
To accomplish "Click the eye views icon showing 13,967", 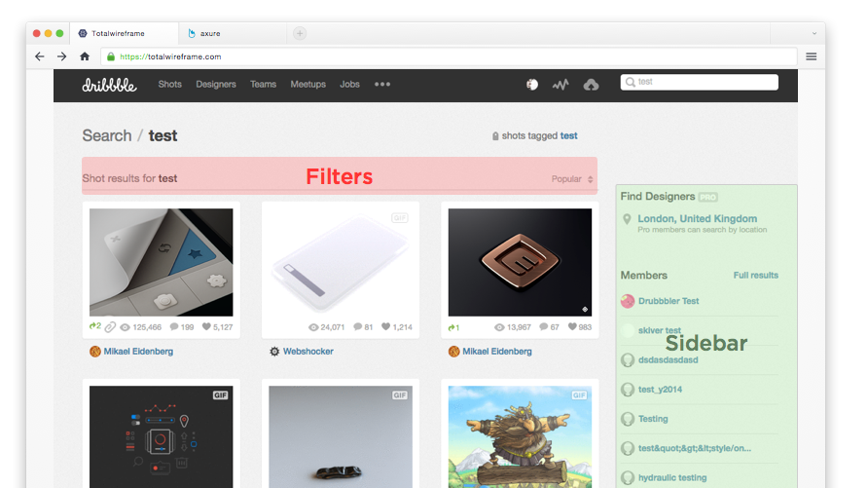I will (x=499, y=327).
